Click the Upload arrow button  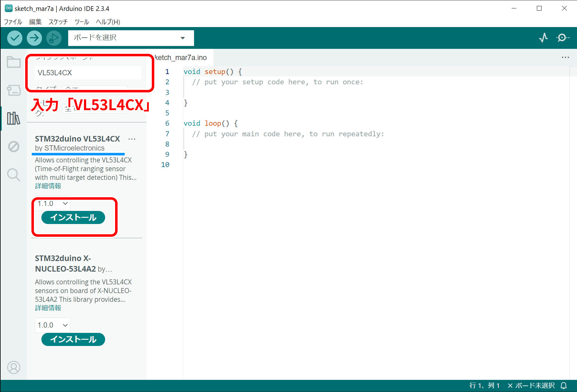(34, 38)
